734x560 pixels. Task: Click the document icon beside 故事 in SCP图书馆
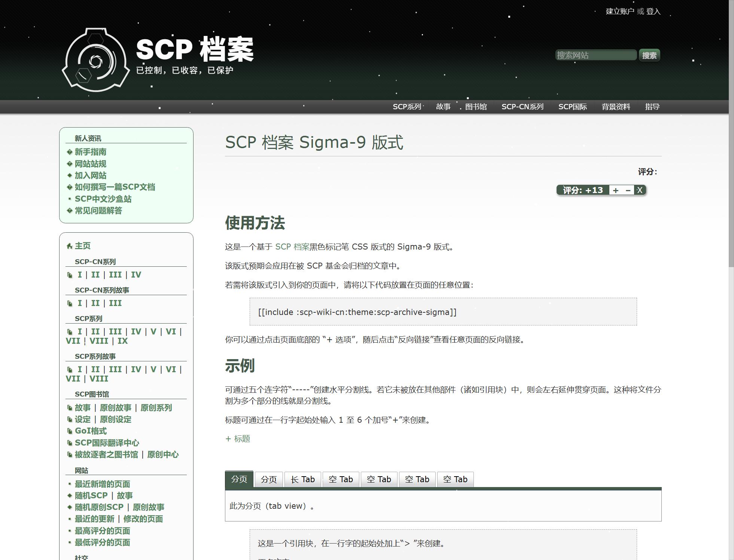tap(70, 408)
